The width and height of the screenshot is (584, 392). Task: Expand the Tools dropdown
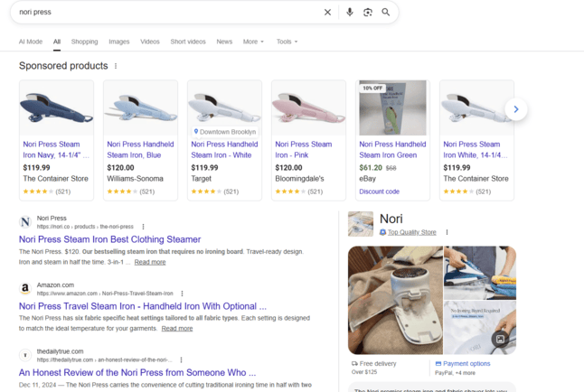287,42
